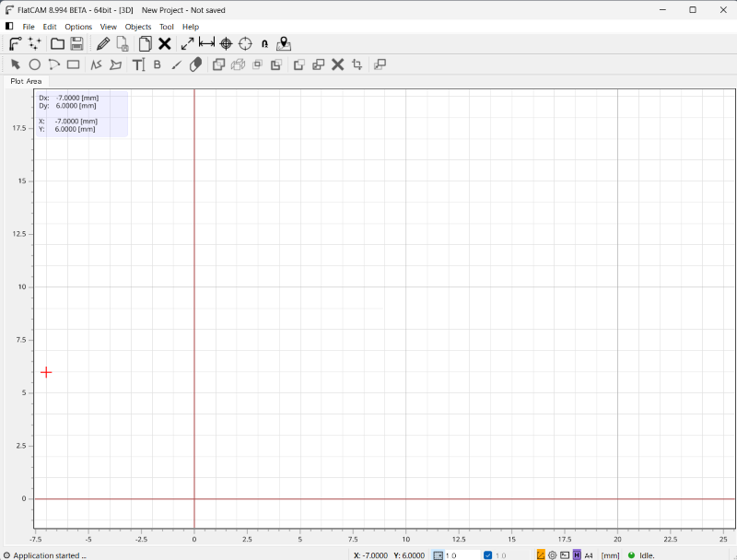Click the [mm] units button
Viewport: 737px width, 560px height.
(x=610, y=554)
